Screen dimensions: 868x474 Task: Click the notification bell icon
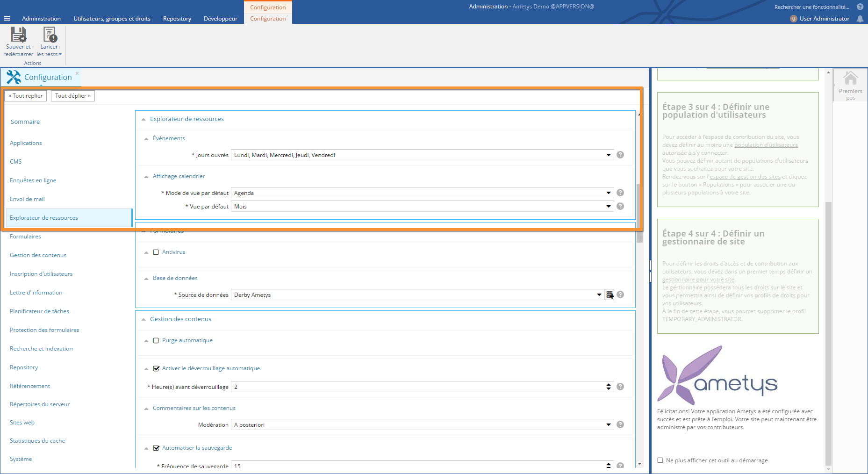860,19
